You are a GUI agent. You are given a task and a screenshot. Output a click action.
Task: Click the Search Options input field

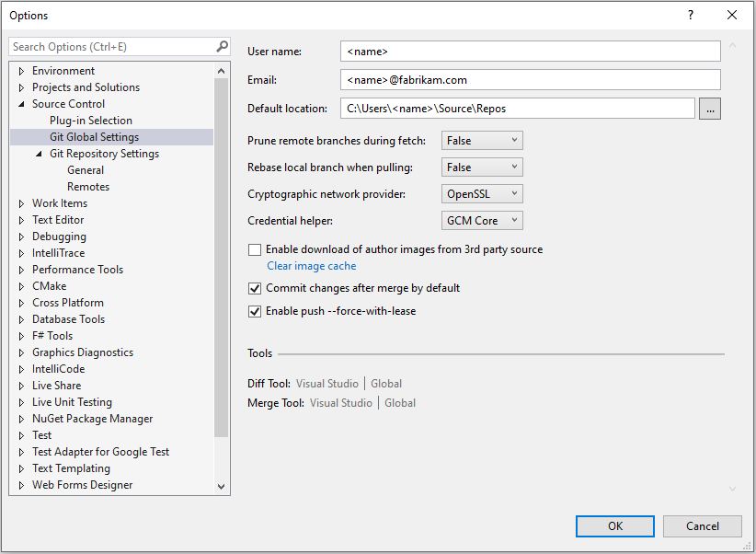(113, 47)
